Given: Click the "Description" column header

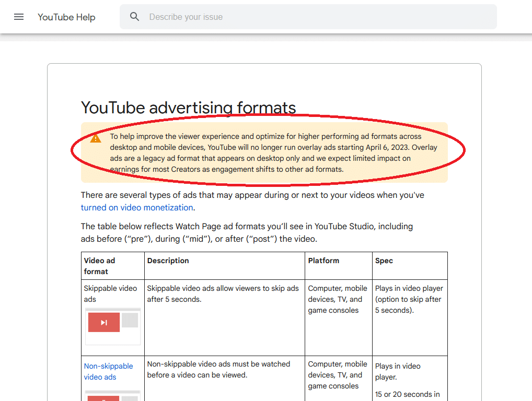Looking at the screenshot, I should pos(168,261).
